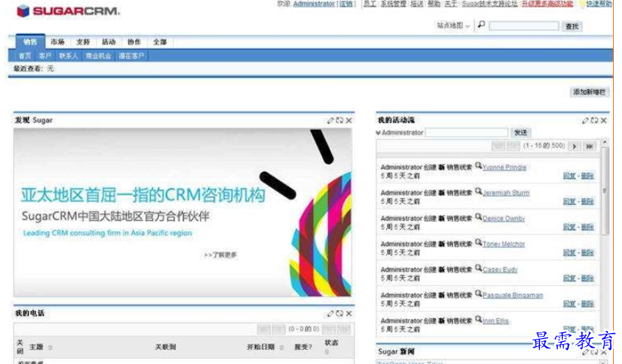Open the Jeremiah Sturm lead link
622x364 pixels.
pos(506,193)
